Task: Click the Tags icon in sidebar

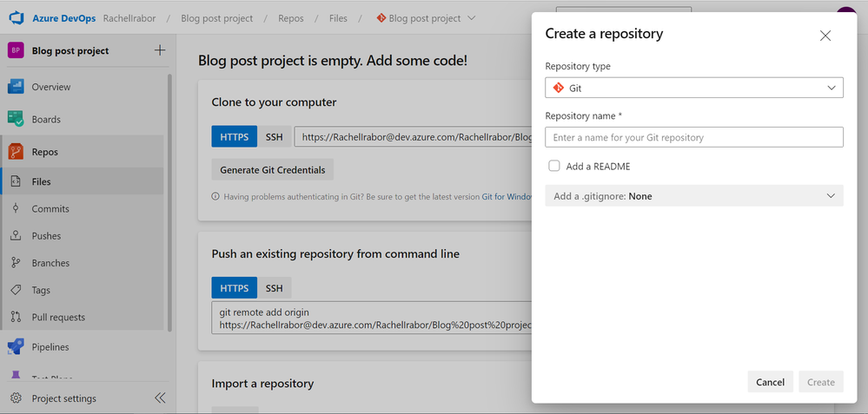Action: coord(16,290)
